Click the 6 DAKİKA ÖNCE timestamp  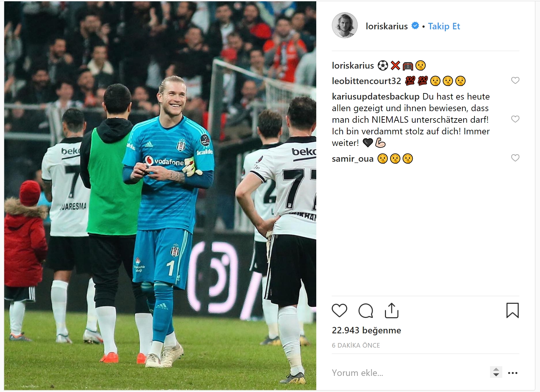coord(356,345)
